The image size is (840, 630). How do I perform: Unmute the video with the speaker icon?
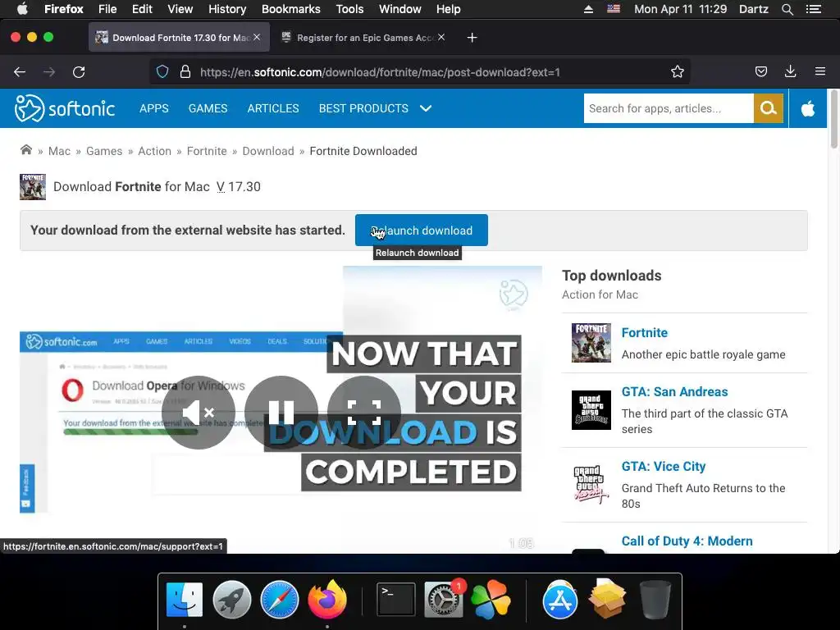point(199,413)
